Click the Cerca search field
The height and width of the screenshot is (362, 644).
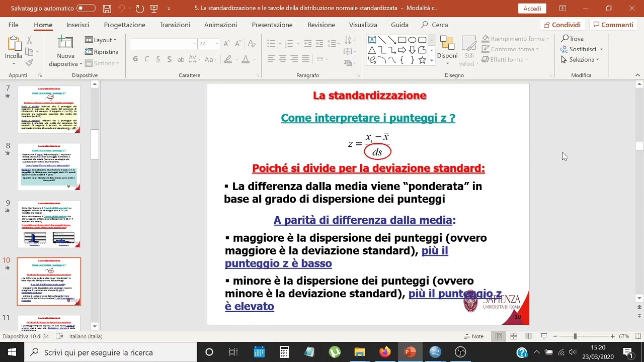coord(435,25)
